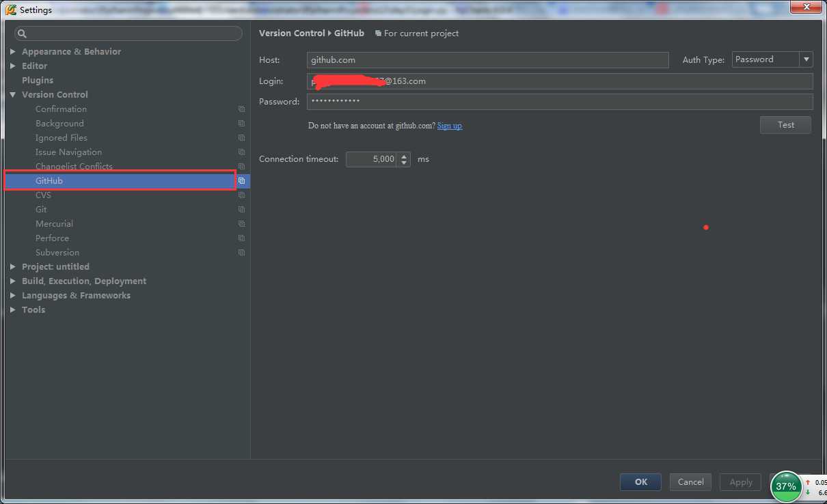Click the project-level icon beside Git
827x504 pixels.
tap(241, 210)
